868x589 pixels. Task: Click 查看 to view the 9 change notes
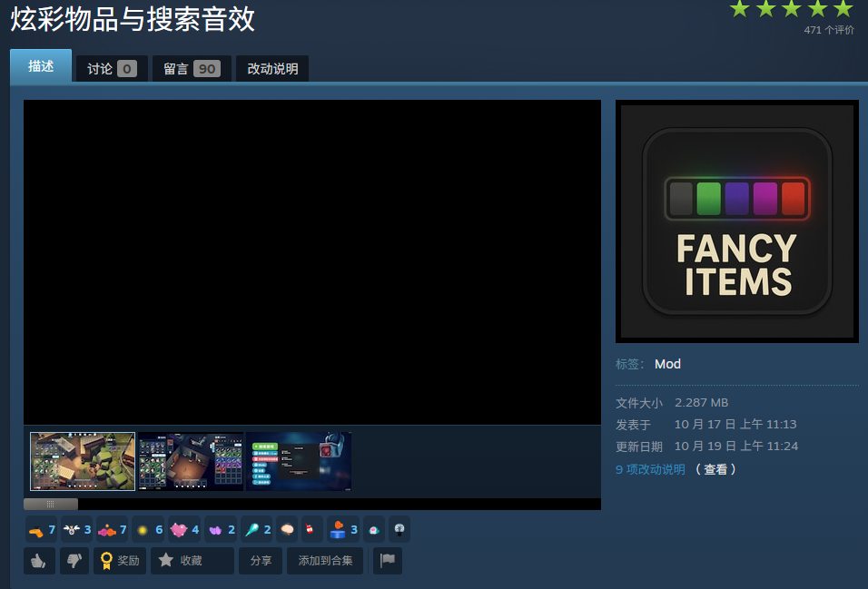(x=716, y=469)
